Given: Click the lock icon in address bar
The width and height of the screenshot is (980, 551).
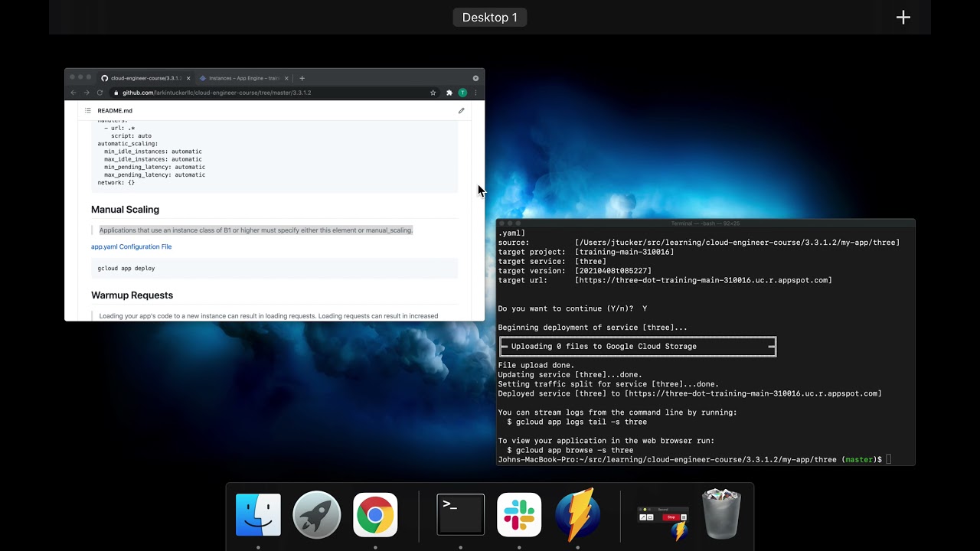Looking at the screenshot, I should point(116,93).
